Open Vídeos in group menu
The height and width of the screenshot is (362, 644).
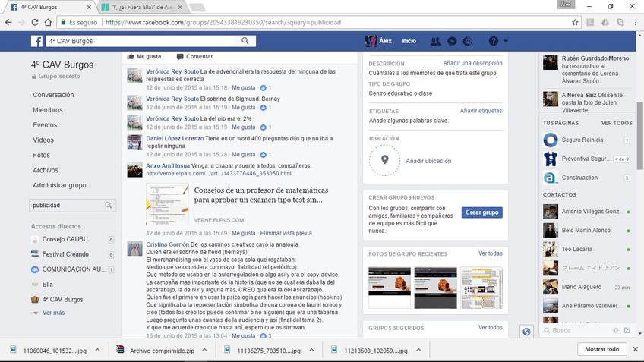pyautogui.click(x=43, y=140)
